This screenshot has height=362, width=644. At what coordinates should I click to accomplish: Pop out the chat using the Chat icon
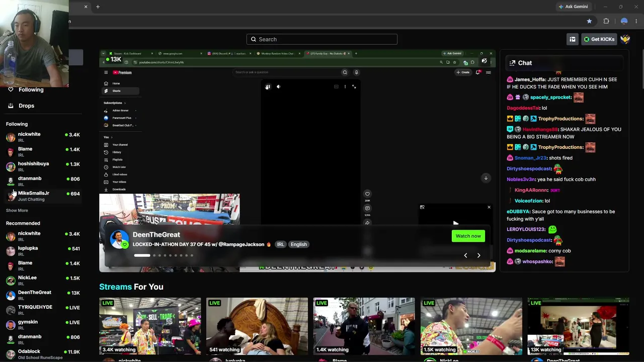(x=512, y=63)
